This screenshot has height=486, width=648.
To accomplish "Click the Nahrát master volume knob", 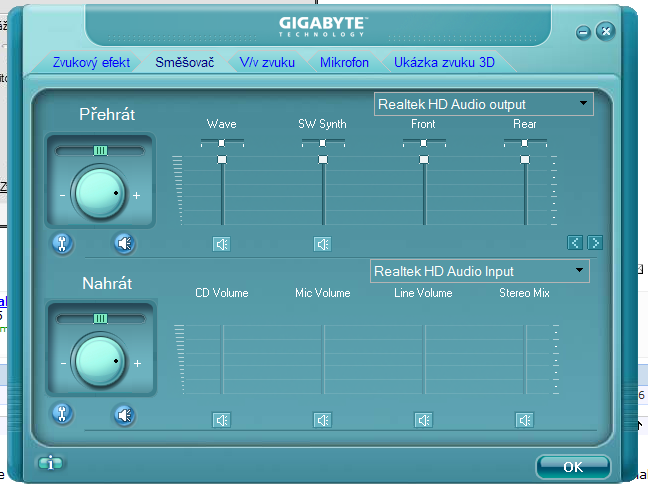I will tap(100, 361).
